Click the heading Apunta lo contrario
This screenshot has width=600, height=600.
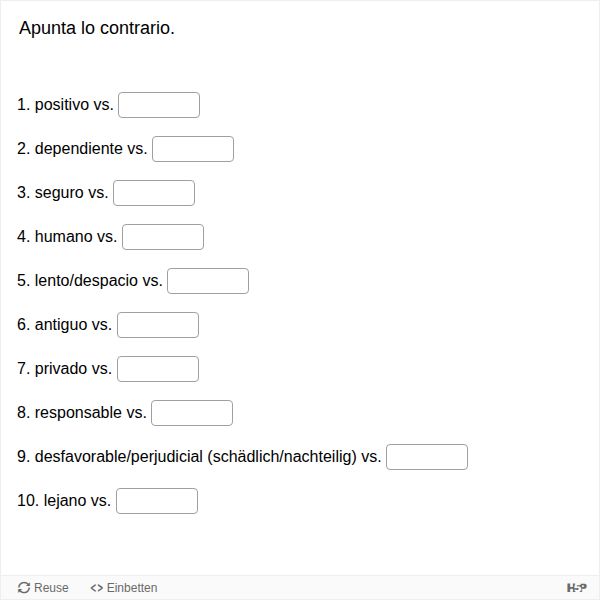[97, 28]
